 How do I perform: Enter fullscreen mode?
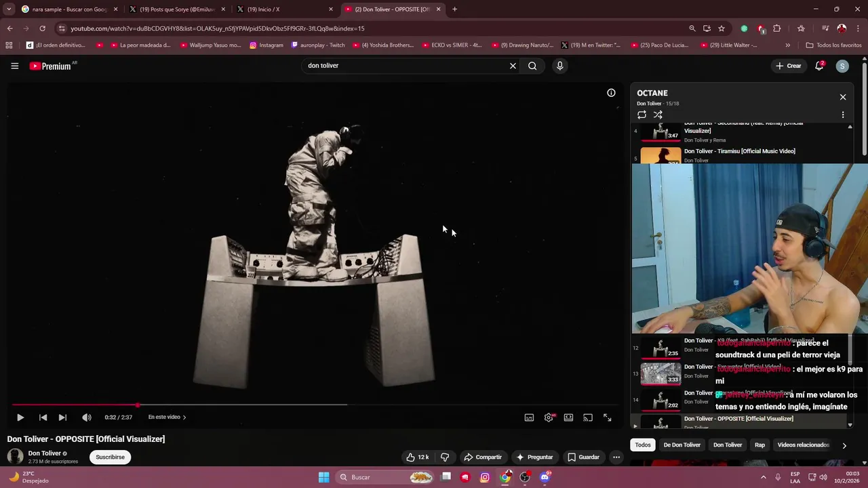pyautogui.click(x=608, y=418)
